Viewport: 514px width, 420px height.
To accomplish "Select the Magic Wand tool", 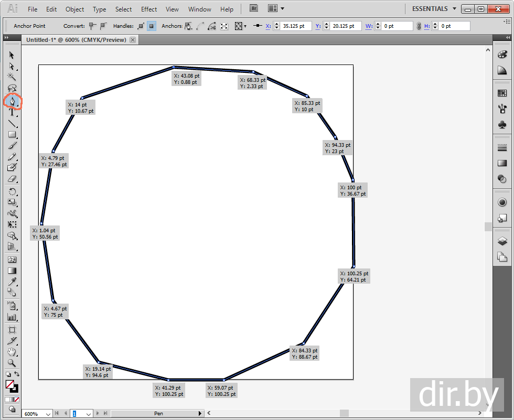I will point(12,77).
